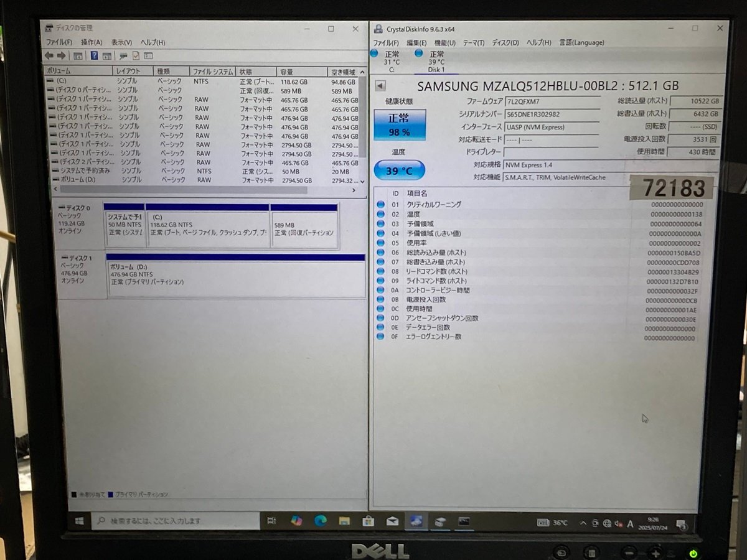Open Task View from the taskbar

[x=271, y=521]
